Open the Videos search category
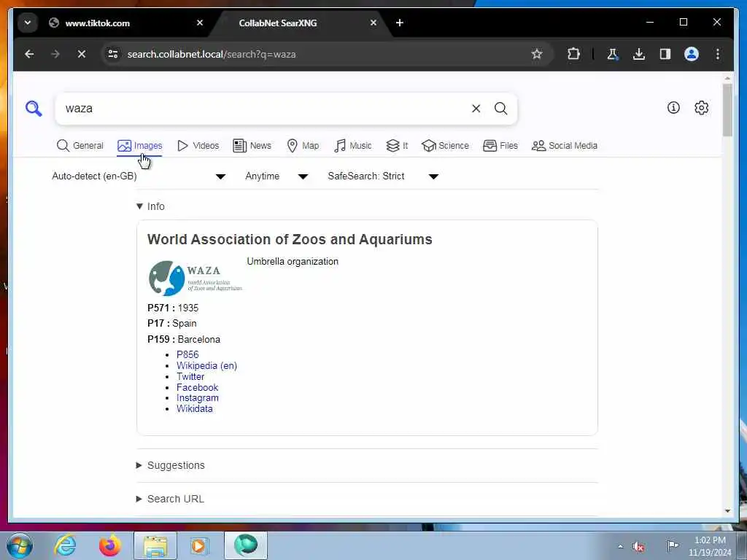This screenshot has width=747, height=560. 198,146
